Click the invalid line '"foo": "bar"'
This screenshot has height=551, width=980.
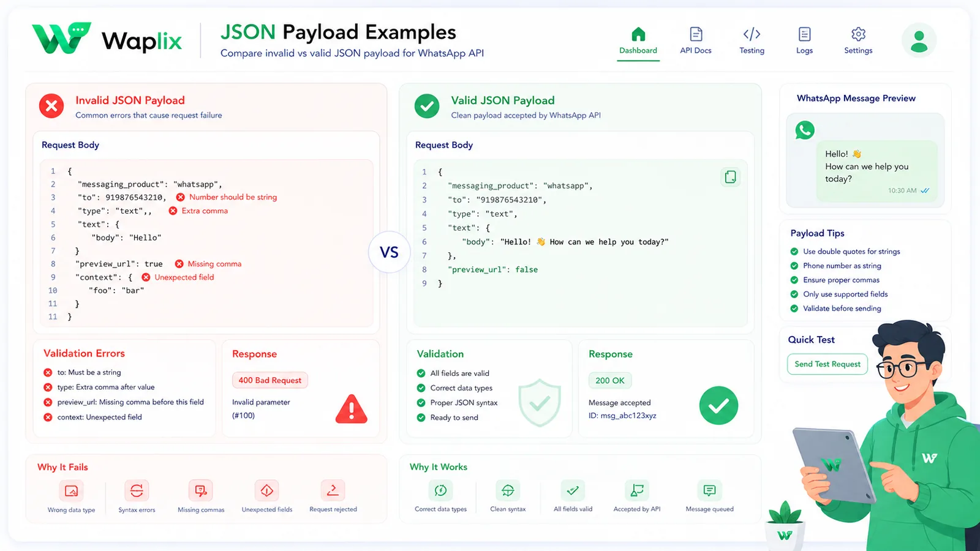116,290
